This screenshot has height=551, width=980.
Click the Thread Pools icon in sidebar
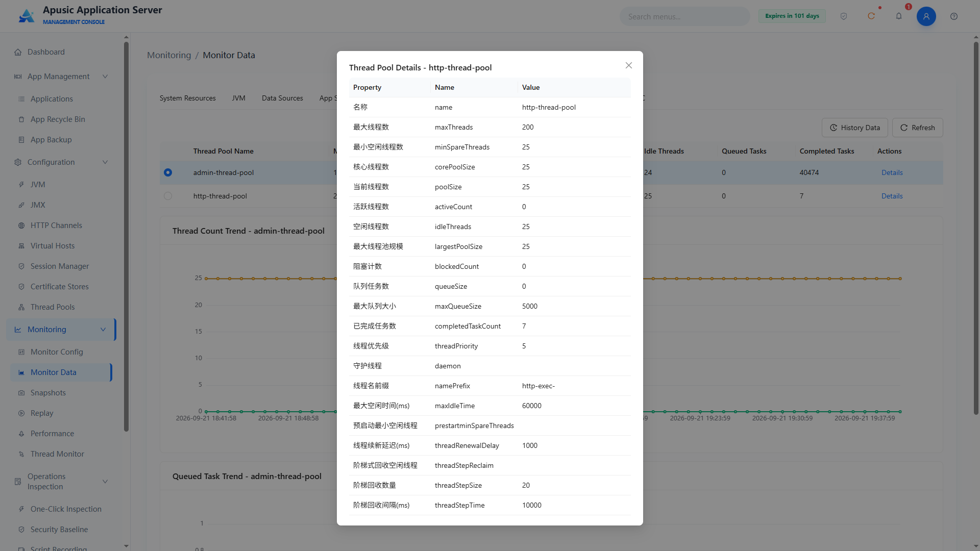click(21, 307)
